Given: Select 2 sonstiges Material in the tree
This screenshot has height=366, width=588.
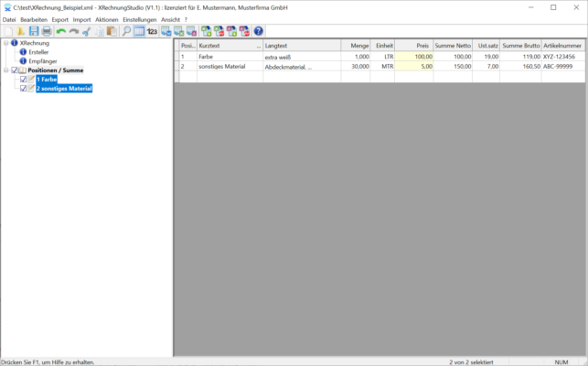Looking at the screenshot, I should click(64, 89).
